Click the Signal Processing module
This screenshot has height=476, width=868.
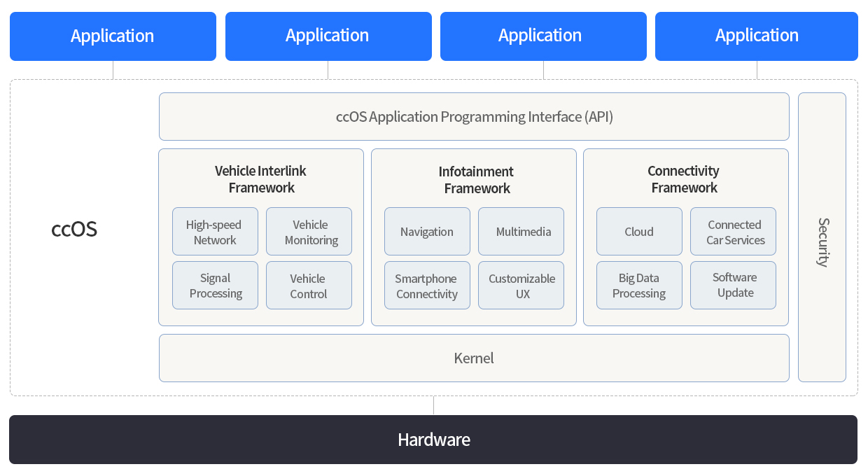click(215, 286)
